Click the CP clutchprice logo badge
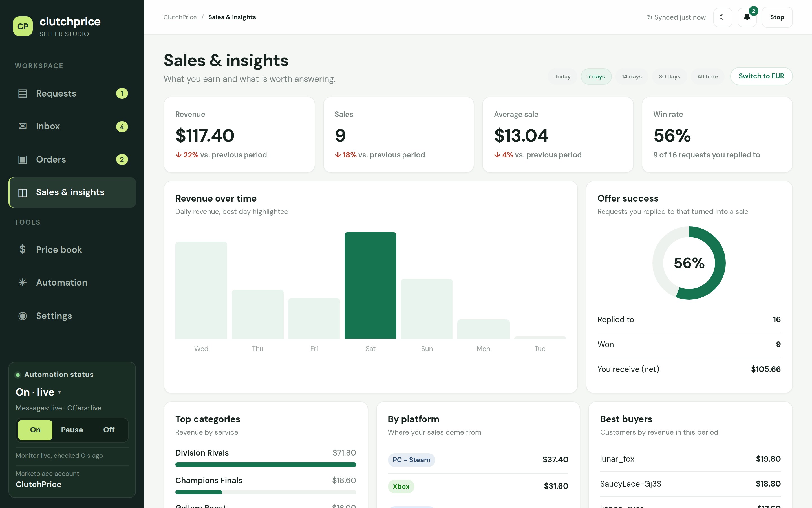 tap(23, 26)
